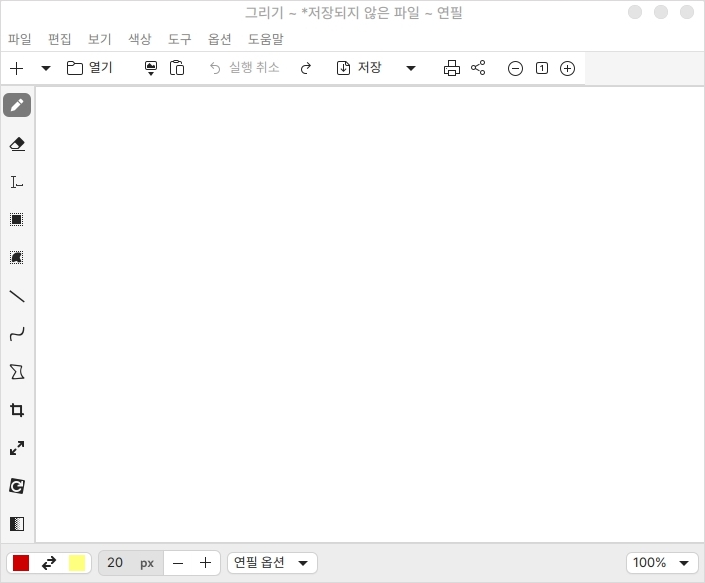705x583 pixels.
Task: Activate the Crop tool
Action: pos(17,410)
